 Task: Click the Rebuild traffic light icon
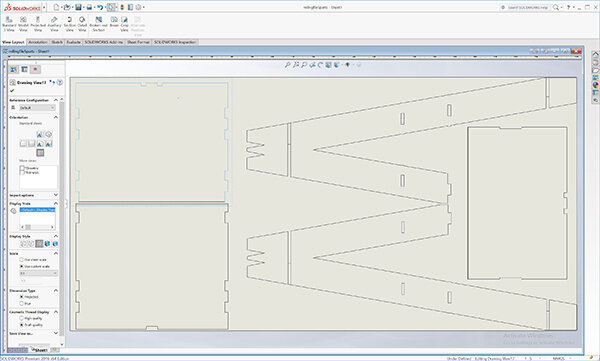pyautogui.click(x=122, y=7)
